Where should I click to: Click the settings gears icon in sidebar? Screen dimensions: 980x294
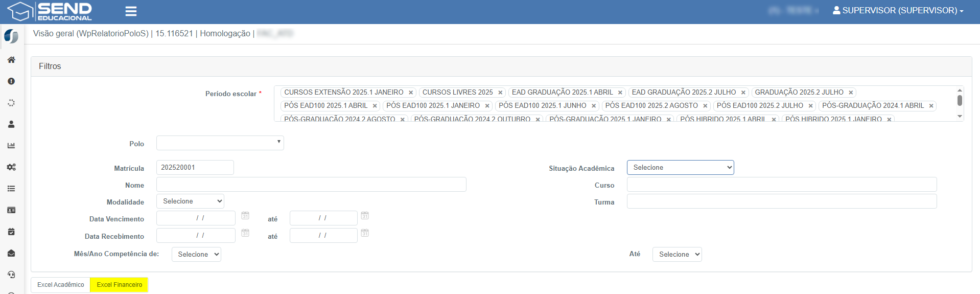[11, 167]
